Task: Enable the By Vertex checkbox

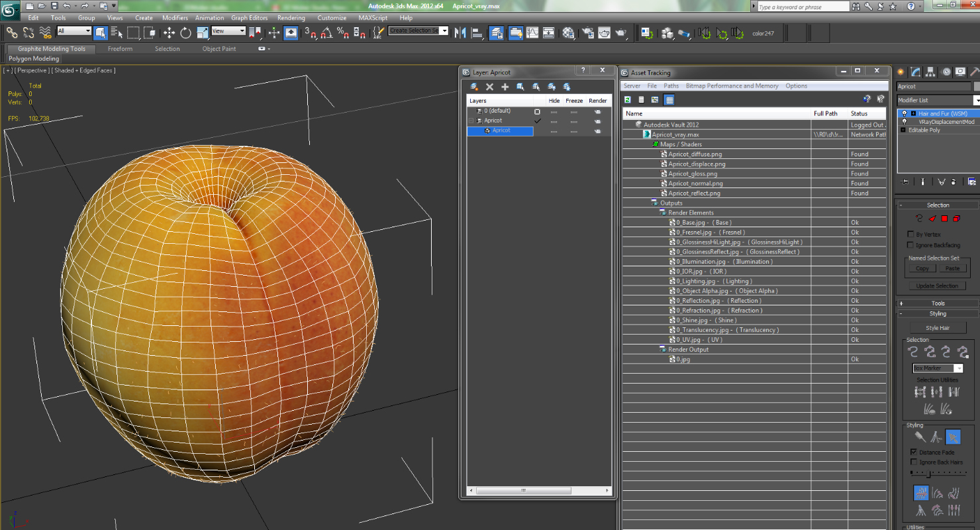Action: pos(911,235)
